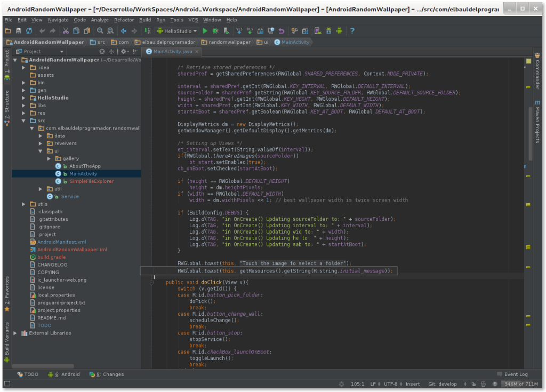Click the blue Help question mark
This screenshot has width=546, height=392.
pyautogui.click(x=352, y=31)
